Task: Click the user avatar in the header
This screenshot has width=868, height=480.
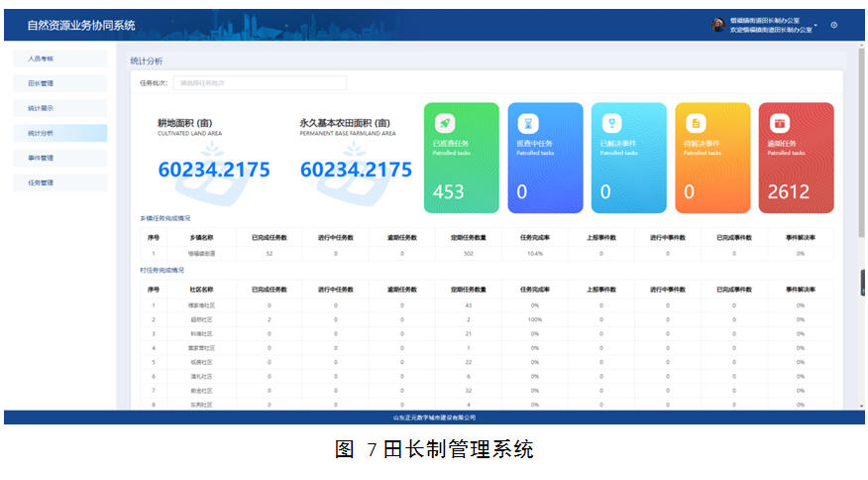Action: [718, 26]
